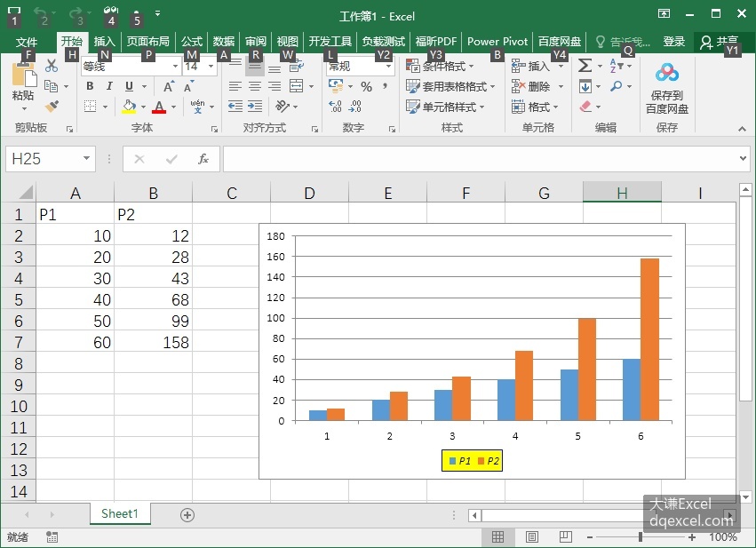Toggle Bold formatting
Viewport: 756px width, 548px height.
(90, 86)
